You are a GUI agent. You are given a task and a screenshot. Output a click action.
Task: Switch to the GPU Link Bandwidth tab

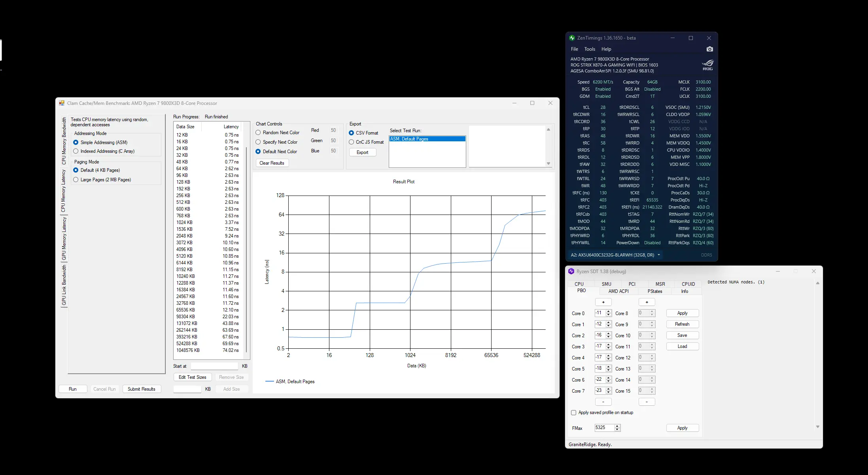pyautogui.click(x=63, y=285)
